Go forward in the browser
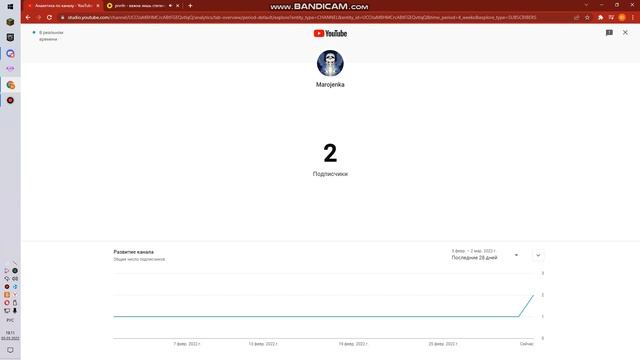The width and height of the screenshot is (640, 360). pyautogui.click(x=38, y=18)
